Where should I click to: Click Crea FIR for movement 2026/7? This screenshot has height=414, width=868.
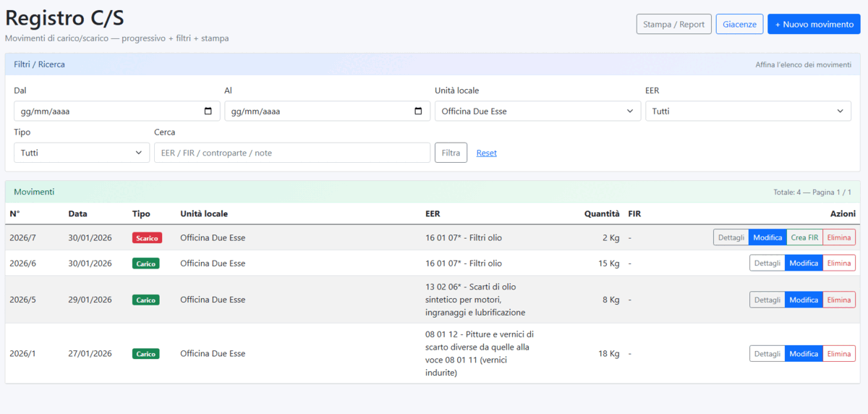click(804, 237)
